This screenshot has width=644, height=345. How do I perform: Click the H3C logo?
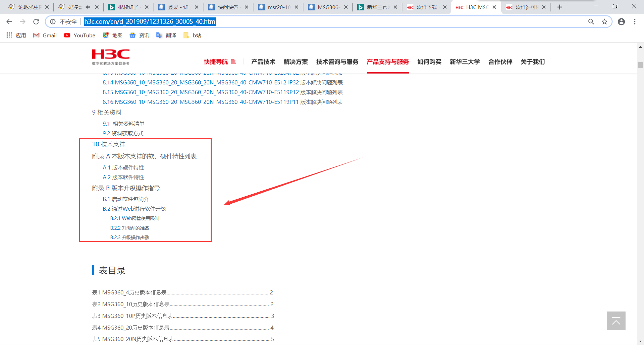pos(111,57)
